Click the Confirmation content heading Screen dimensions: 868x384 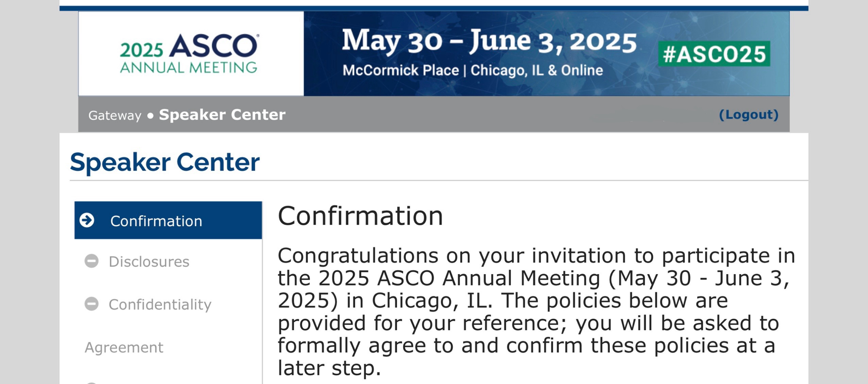click(360, 216)
